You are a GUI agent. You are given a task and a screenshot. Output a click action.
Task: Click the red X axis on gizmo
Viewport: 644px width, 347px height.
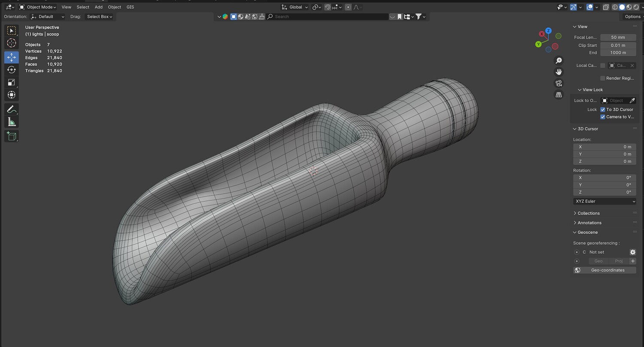pyautogui.click(x=542, y=33)
